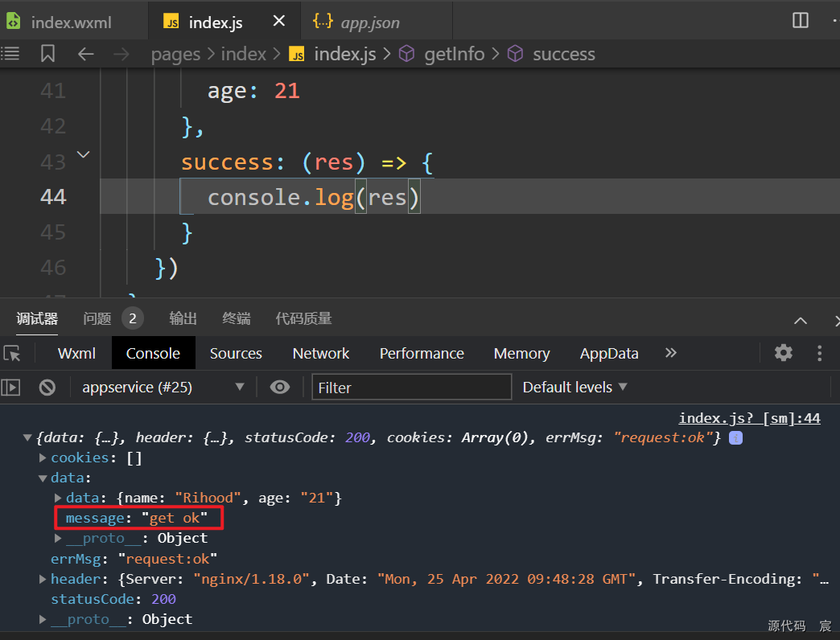
Task: Open the index.js? [sm]:44 source link
Action: [749, 418]
